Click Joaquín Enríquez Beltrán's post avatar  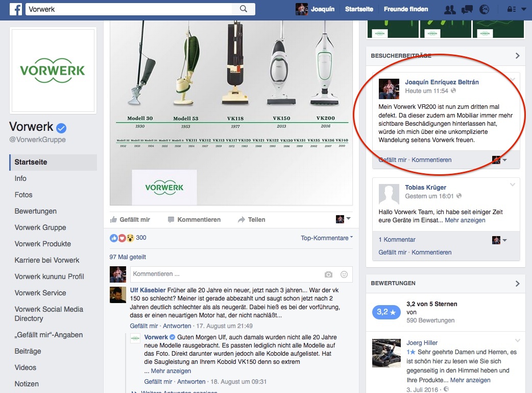[x=389, y=89]
